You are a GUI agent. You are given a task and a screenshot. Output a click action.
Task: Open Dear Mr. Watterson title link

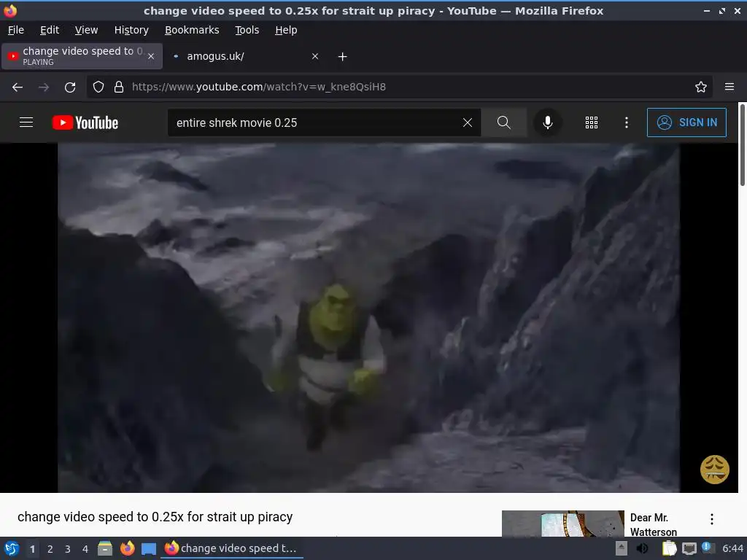(x=653, y=525)
